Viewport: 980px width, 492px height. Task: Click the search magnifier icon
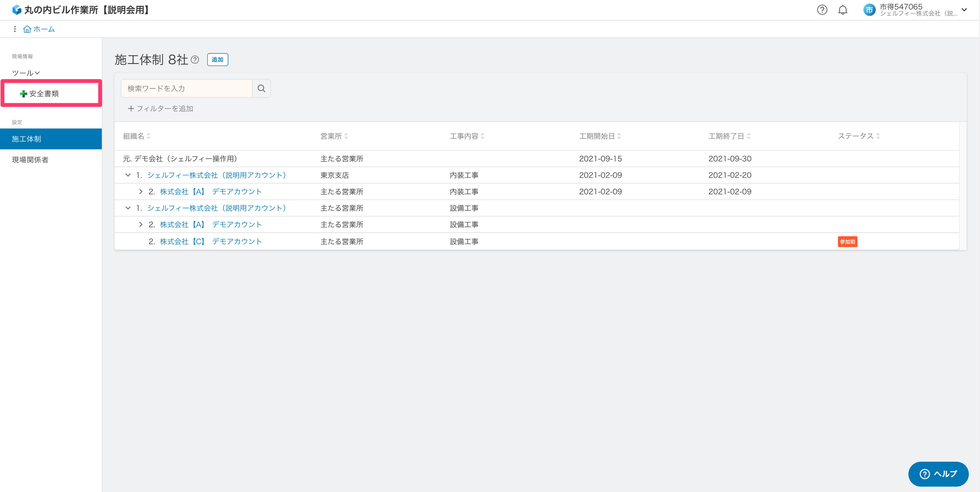click(261, 88)
